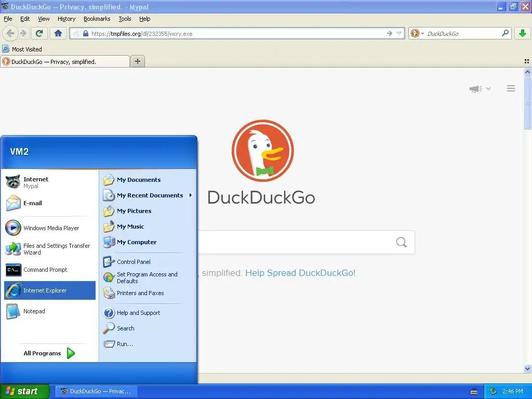The image size is (532, 399).
Task: Click the URL address field
Action: pyautogui.click(x=237, y=34)
